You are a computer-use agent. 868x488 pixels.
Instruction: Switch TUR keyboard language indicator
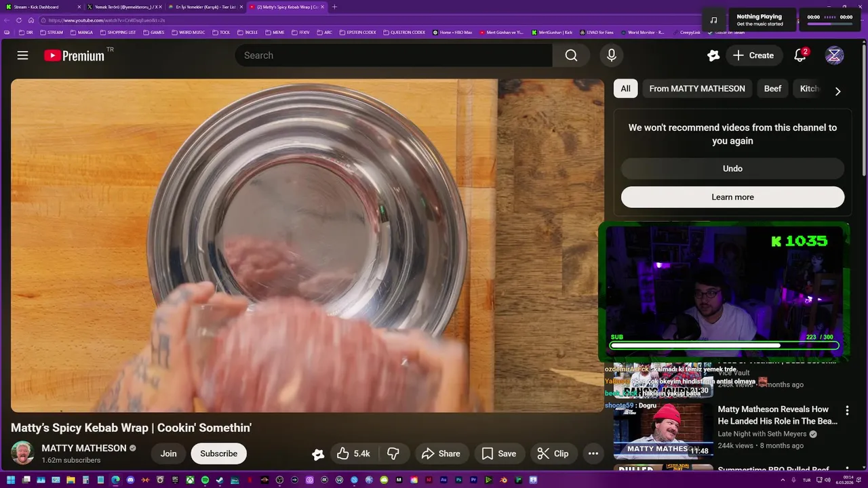pos(806,480)
